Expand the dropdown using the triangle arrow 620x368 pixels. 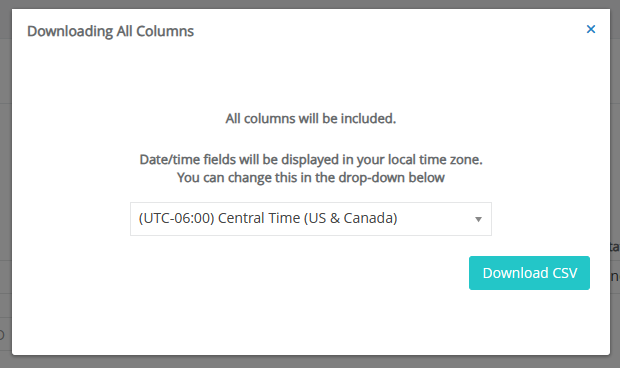coord(478,219)
